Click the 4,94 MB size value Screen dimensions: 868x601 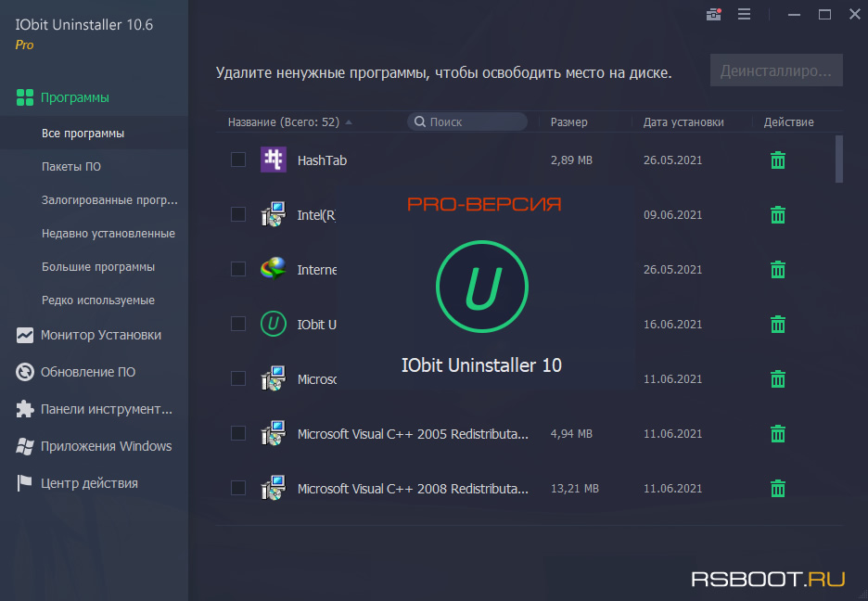tap(571, 434)
